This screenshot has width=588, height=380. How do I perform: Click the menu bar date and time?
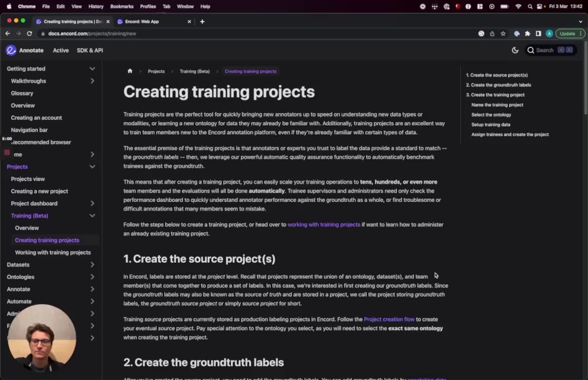tap(565, 6)
